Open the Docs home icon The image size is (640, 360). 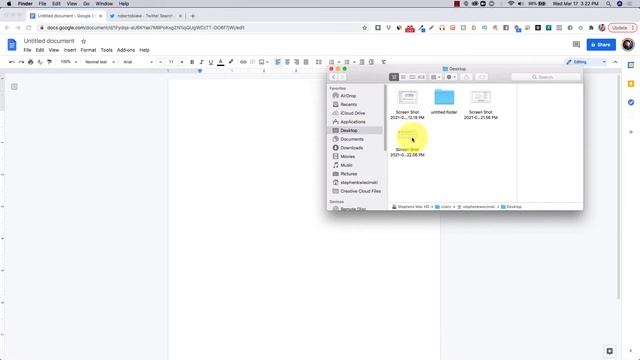tap(12, 44)
